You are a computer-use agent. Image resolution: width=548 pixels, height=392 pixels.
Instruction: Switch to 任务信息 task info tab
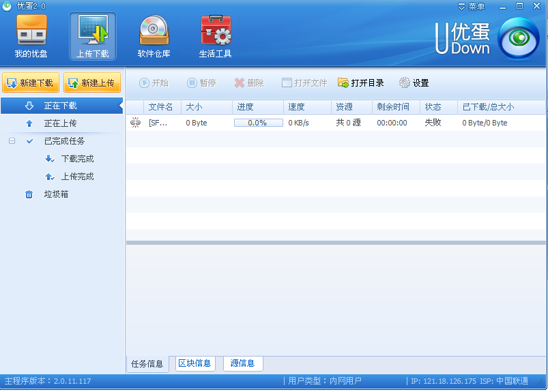click(147, 364)
